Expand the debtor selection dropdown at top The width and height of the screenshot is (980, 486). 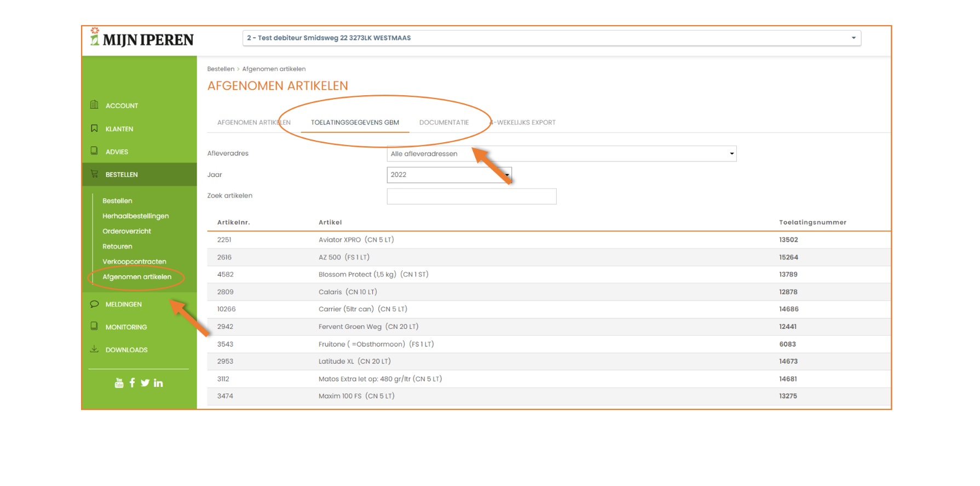[x=551, y=38]
